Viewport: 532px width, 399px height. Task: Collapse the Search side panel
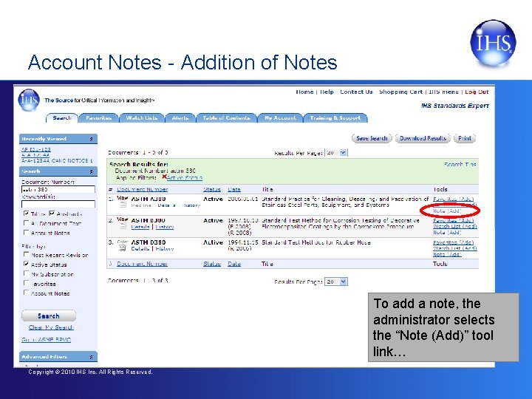coord(92,171)
